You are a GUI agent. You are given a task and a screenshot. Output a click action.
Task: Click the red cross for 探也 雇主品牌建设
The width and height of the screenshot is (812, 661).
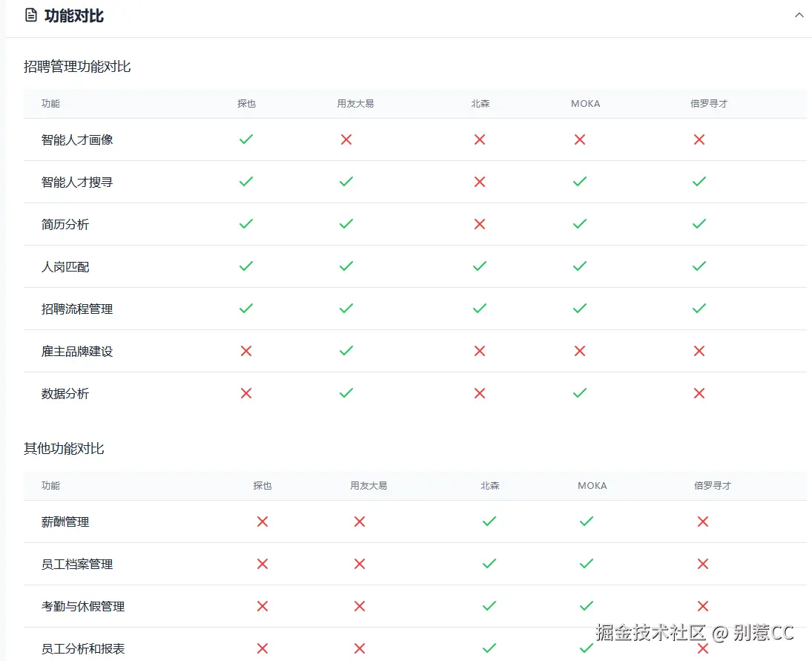pos(246,351)
